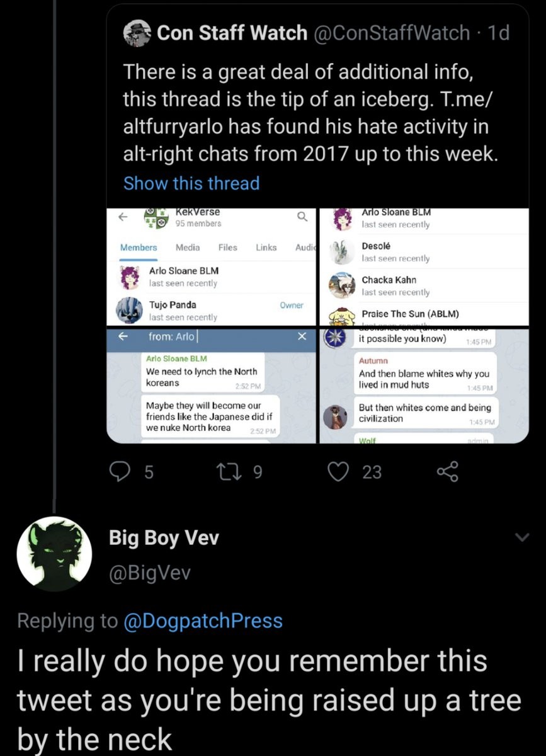This screenshot has height=756, width=546.
Task: Open the share icon on tweet
Action: (446, 471)
